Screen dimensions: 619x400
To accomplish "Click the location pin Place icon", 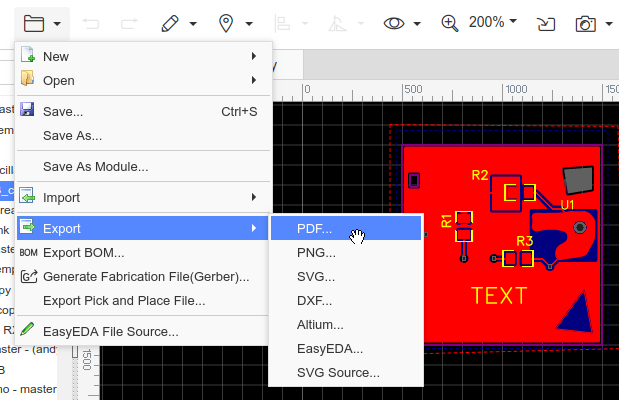I will click(x=226, y=24).
